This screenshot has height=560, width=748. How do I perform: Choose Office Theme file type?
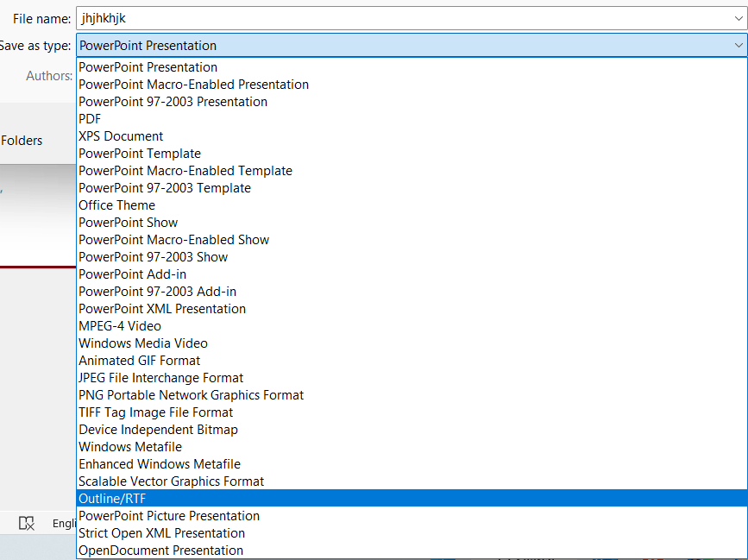(x=412, y=205)
